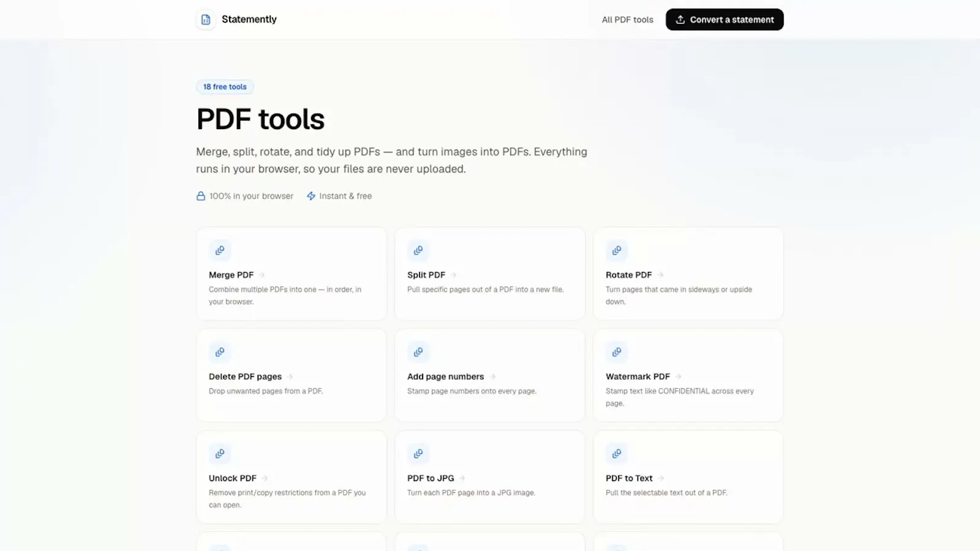Click the arrow next to Rotate PDF
980x551 pixels.
tap(660, 275)
